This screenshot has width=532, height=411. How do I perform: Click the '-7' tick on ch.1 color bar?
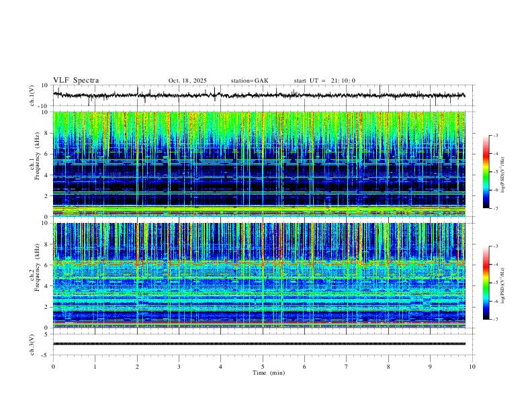click(496, 208)
